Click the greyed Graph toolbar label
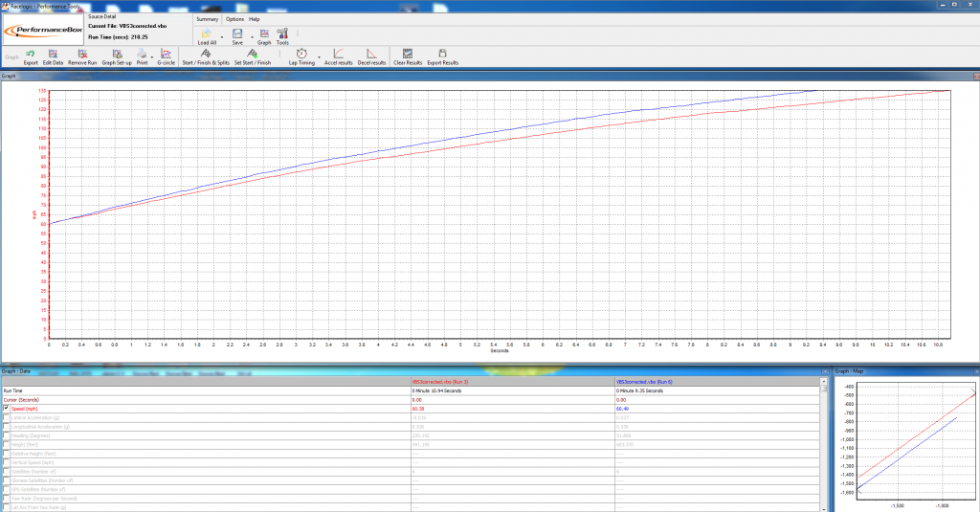The height and width of the screenshot is (512, 980). pos(11,56)
